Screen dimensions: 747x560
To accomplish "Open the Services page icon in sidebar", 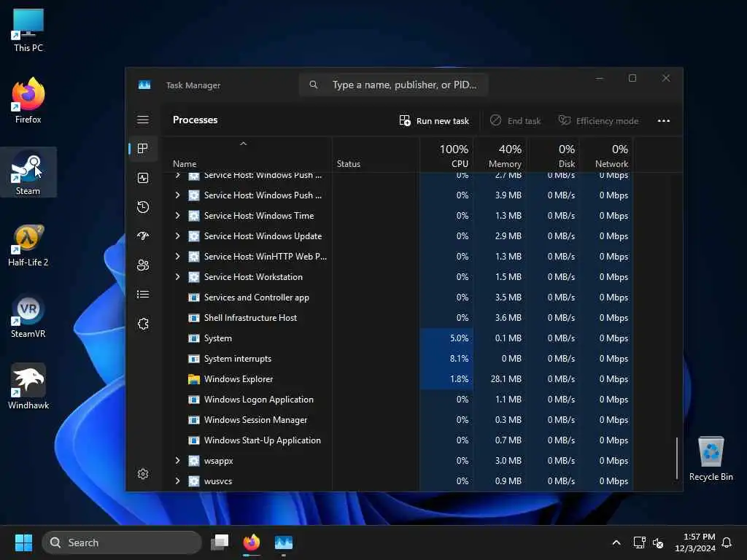I will (x=143, y=324).
